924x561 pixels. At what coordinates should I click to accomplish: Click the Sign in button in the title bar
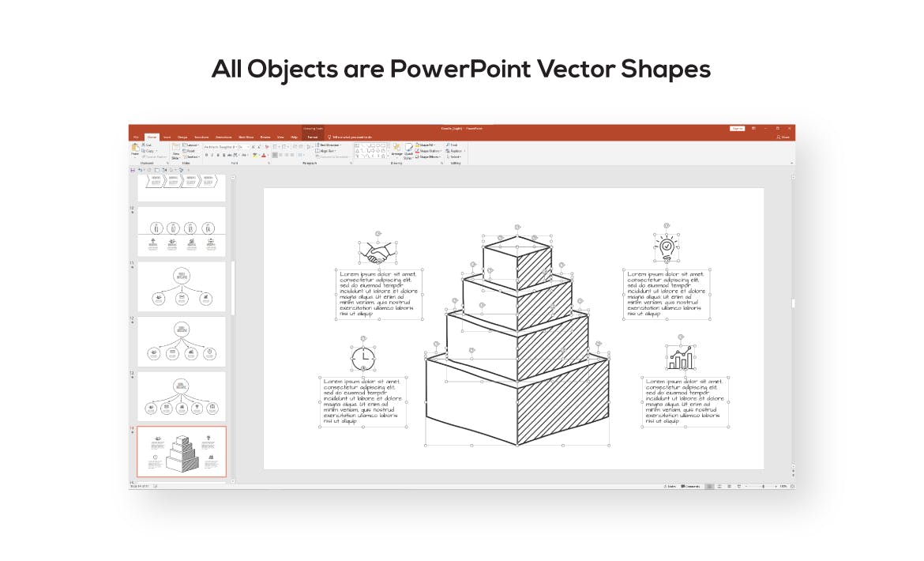point(738,129)
